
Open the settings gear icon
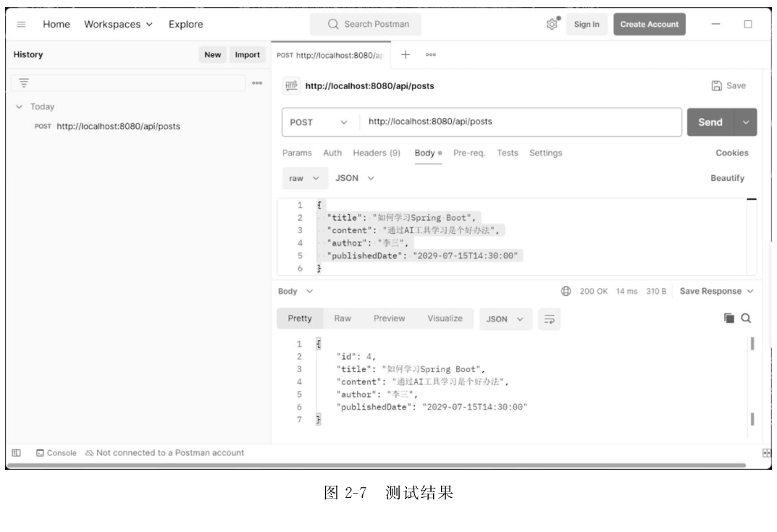552,24
